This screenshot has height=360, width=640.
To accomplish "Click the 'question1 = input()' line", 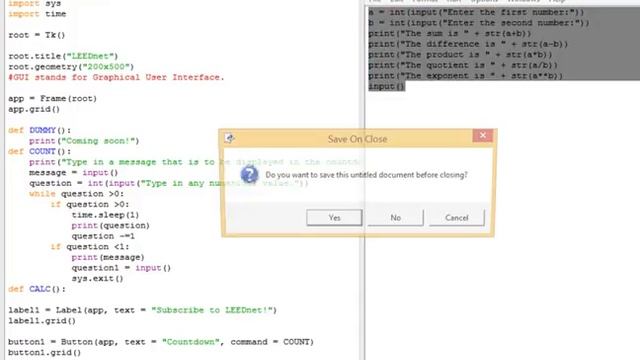I will point(121,269).
